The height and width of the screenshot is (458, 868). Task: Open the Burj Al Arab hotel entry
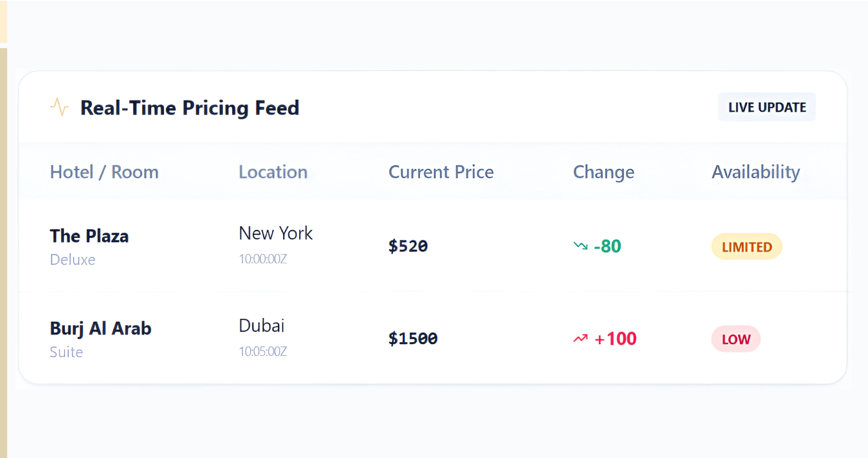100,328
